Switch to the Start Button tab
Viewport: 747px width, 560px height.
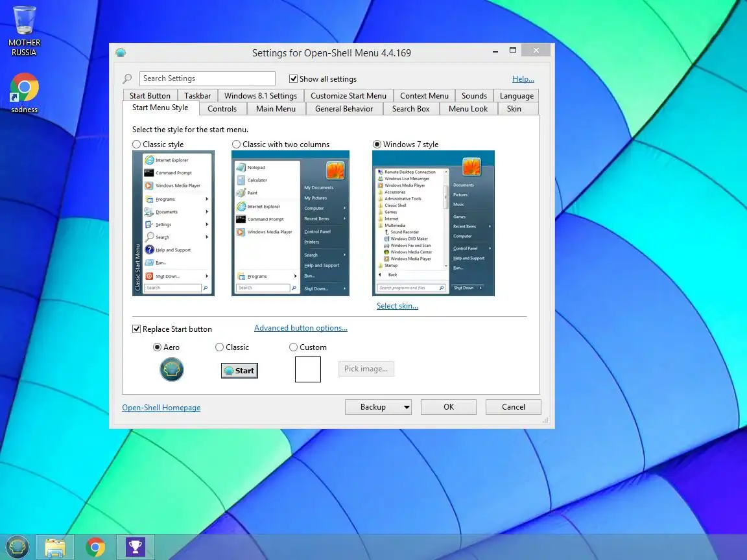[x=150, y=96]
